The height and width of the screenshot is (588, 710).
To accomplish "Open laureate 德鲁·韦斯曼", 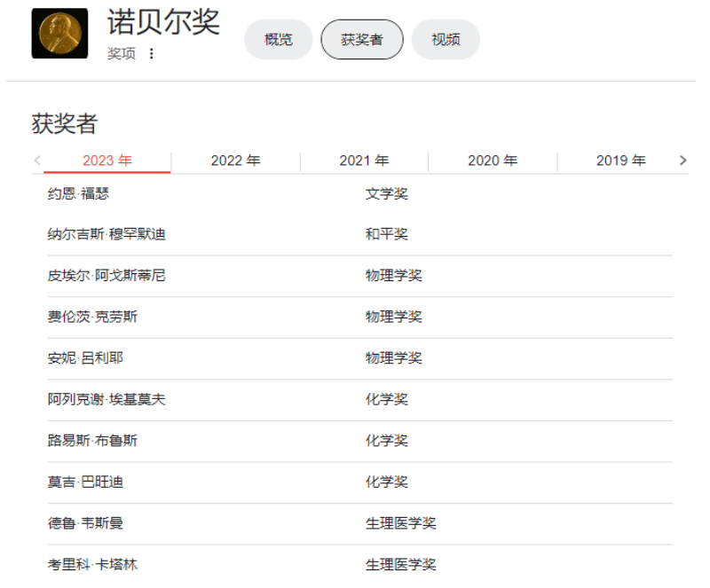I will (85, 523).
